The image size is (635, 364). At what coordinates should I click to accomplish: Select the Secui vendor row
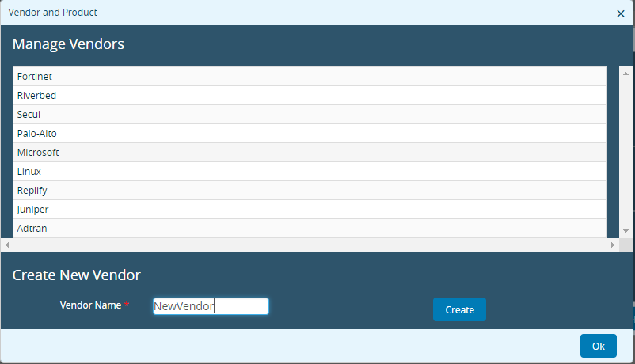[310, 115]
